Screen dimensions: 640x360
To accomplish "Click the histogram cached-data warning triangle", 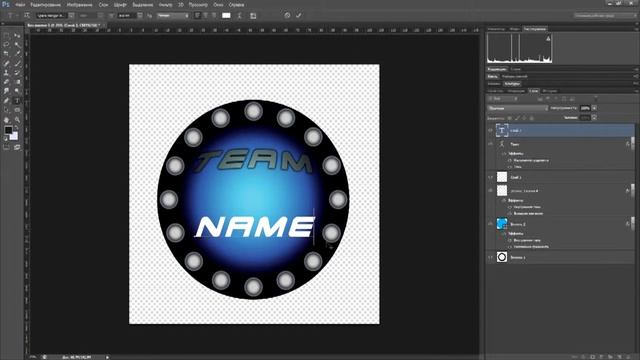I will [548, 38].
